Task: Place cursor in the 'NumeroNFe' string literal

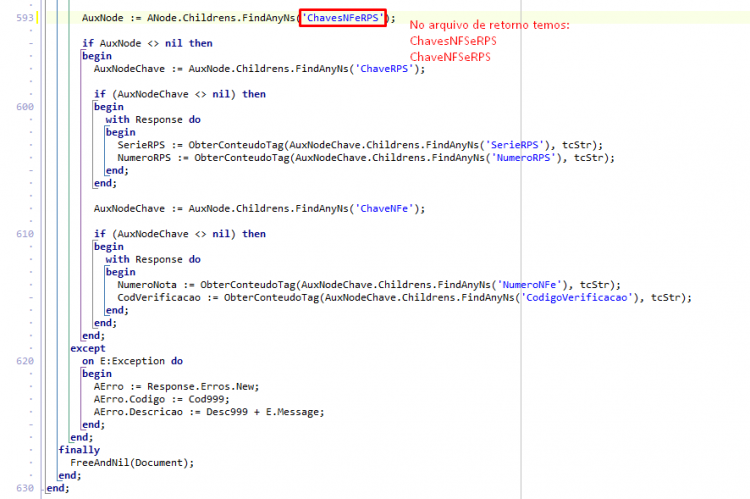Action: coord(529,285)
